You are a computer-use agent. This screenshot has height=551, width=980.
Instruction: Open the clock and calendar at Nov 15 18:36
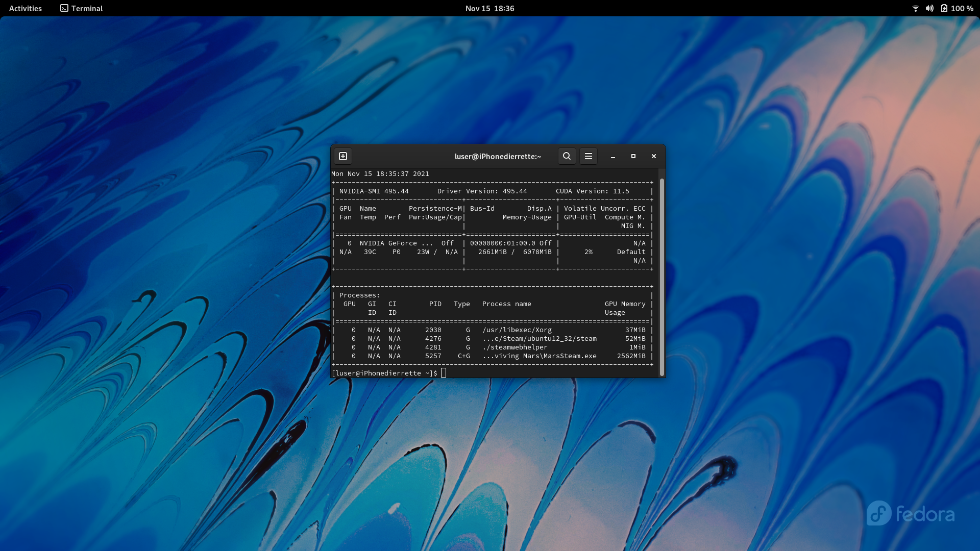click(490, 8)
